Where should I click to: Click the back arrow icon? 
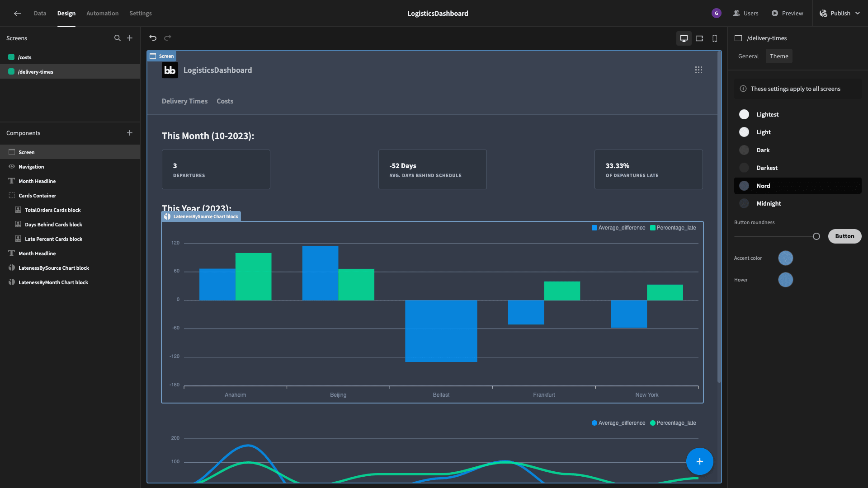tap(17, 14)
